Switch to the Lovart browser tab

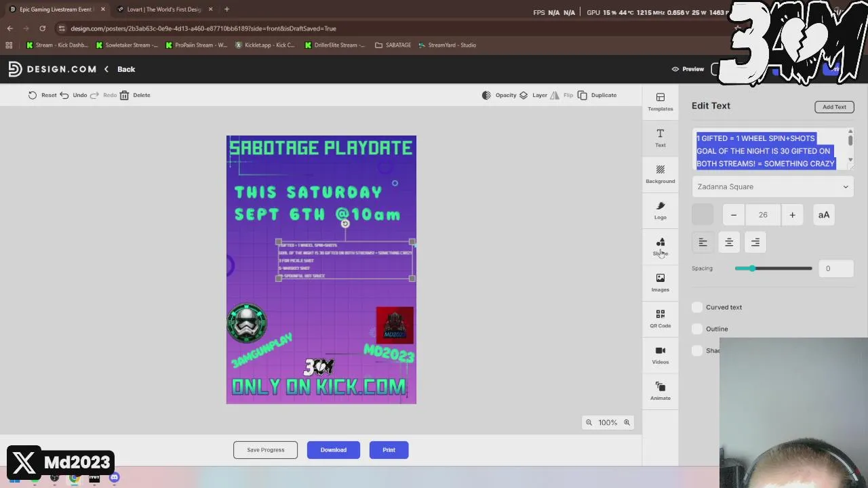165,9
